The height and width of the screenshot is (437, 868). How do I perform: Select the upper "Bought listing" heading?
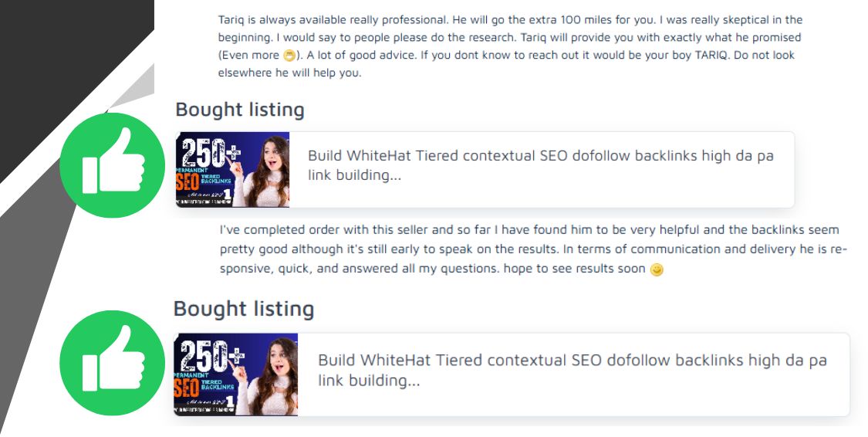tap(240, 110)
